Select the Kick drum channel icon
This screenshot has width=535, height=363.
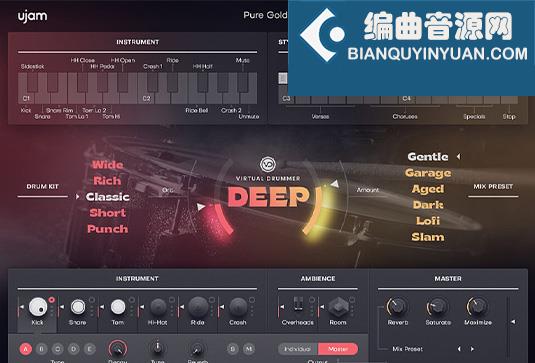click(x=38, y=307)
